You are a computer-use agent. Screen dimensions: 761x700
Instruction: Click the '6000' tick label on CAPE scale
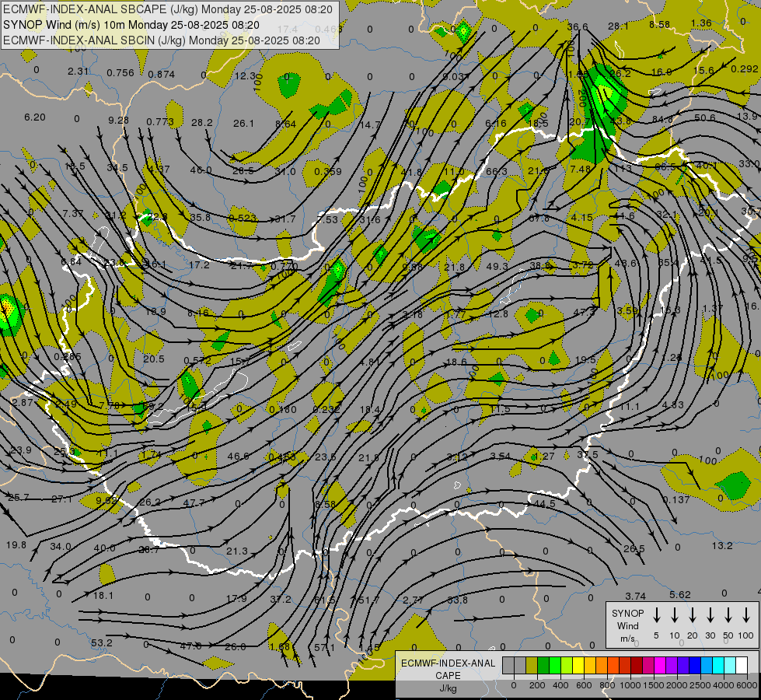tap(747, 685)
